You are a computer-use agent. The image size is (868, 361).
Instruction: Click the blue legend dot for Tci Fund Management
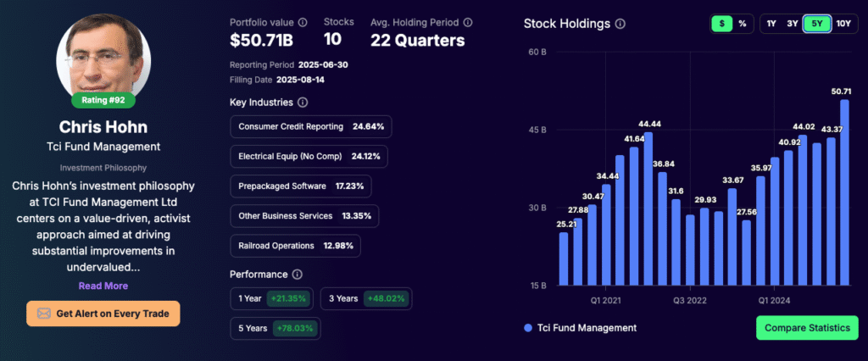tap(528, 328)
